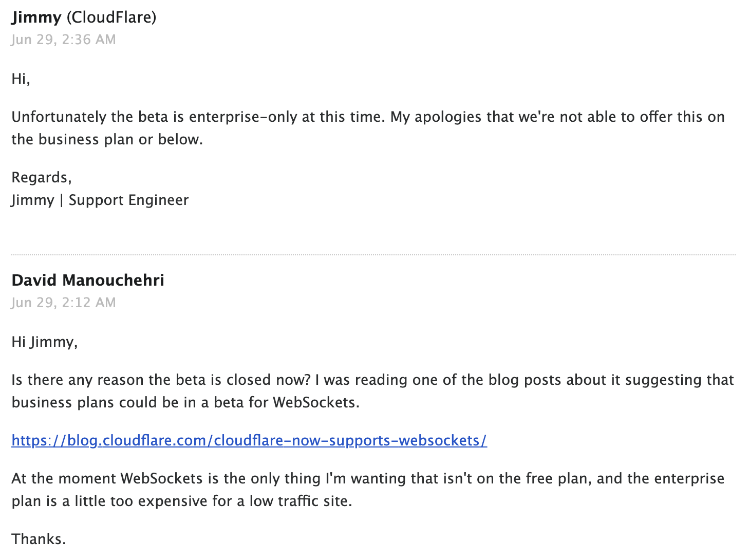Click the dotted separator between messages
Viewport: 749px width, 560px height.
(x=373, y=254)
